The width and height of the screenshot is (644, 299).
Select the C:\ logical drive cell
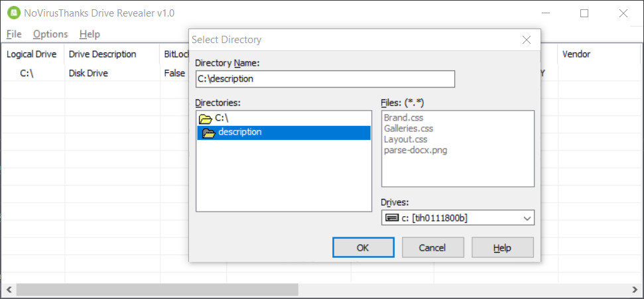(27, 74)
